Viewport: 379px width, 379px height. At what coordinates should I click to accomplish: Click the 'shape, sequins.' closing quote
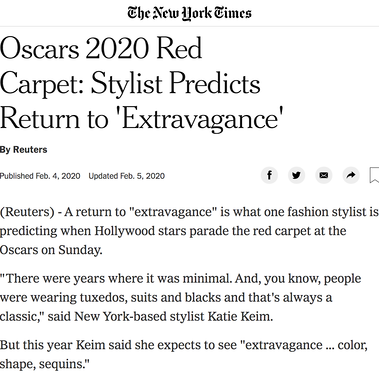click(x=45, y=364)
